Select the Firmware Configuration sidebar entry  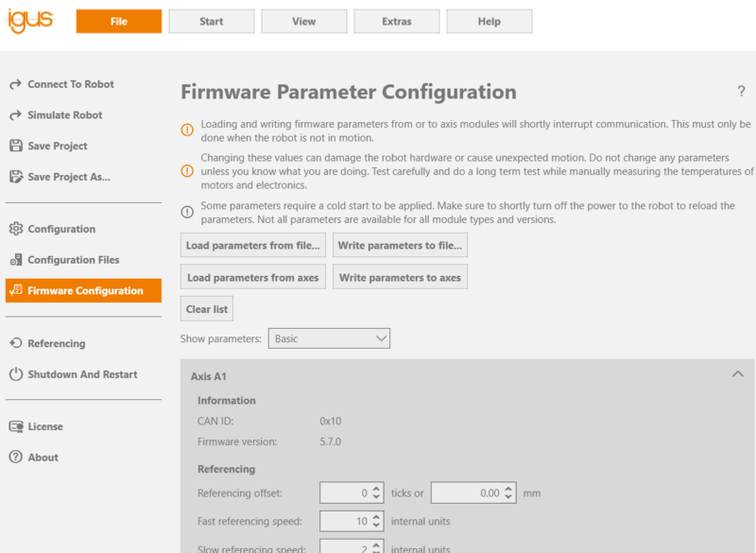pyautogui.click(x=83, y=290)
